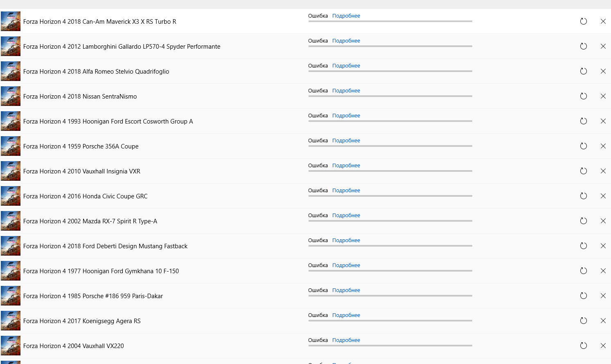Retry Alfa Romeo Stelvio Quadrifoglio download
Image resolution: width=611 pixels, height=364 pixels.
coord(584,71)
